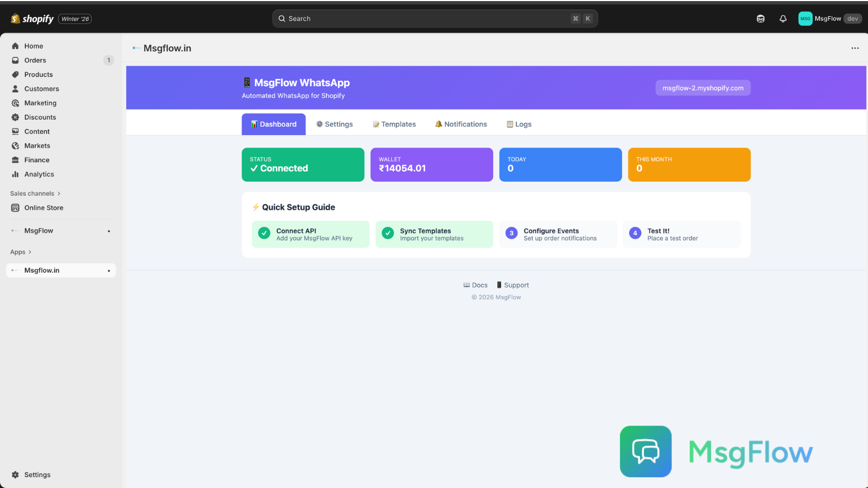Focus the Search field
Screen dimensions: 868x488
click(435, 18)
